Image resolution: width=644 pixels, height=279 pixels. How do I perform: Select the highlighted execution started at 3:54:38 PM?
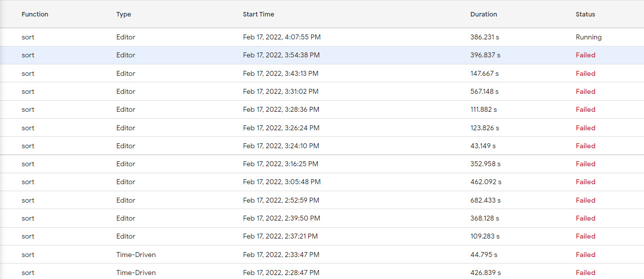322,55
